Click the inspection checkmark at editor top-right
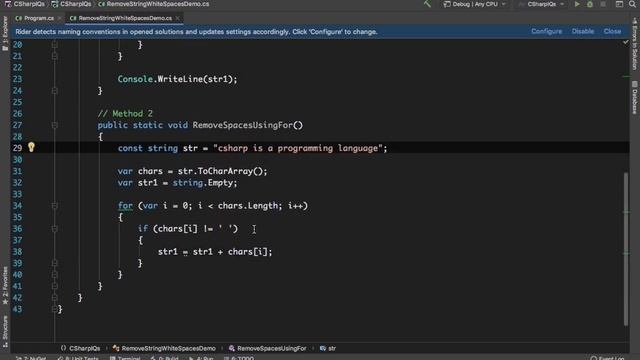The width and height of the screenshot is (640, 360). click(x=625, y=42)
